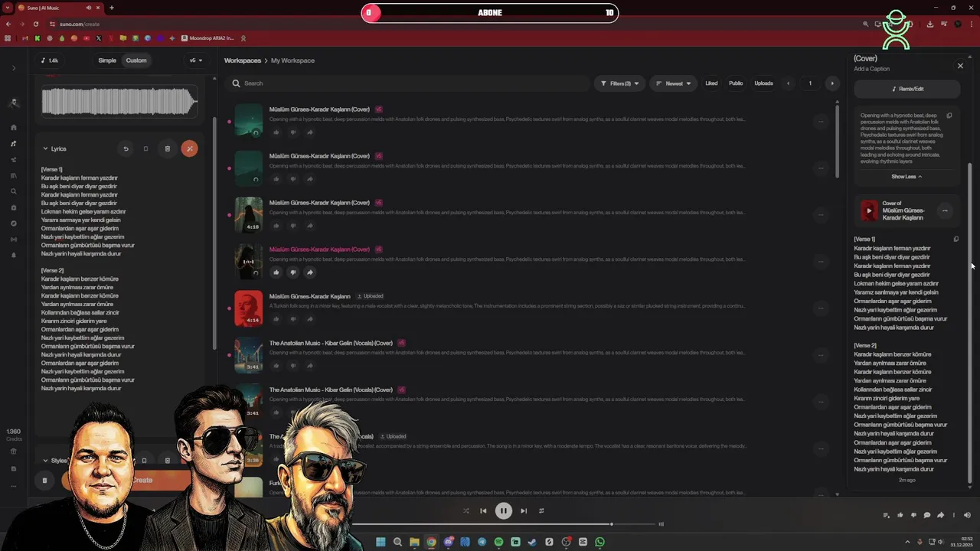The width and height of the screenshot is (980, 551).
Task: Click the audio waveform in the create panel
Action: click(119, 102)
